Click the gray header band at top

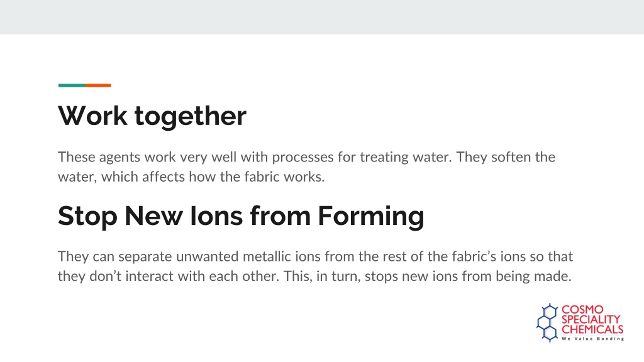[x=322, y=17]
